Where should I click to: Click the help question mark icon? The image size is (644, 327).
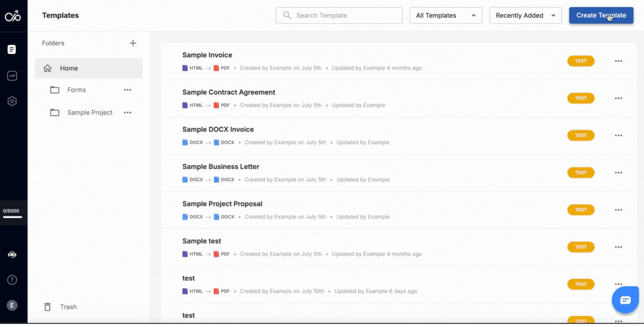[x=12, y=280]
